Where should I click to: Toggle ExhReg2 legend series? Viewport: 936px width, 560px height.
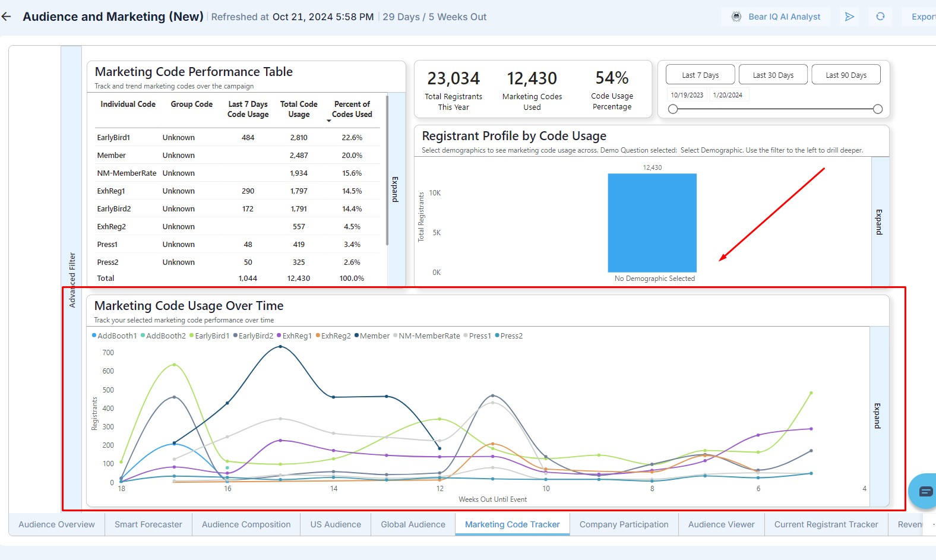tap(334, 336)
